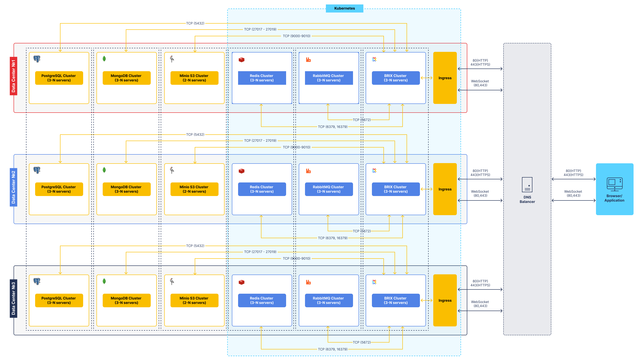Click the BRIX logo icon in Data Center №1
644x364 pixels.
[x=374, y=59]
